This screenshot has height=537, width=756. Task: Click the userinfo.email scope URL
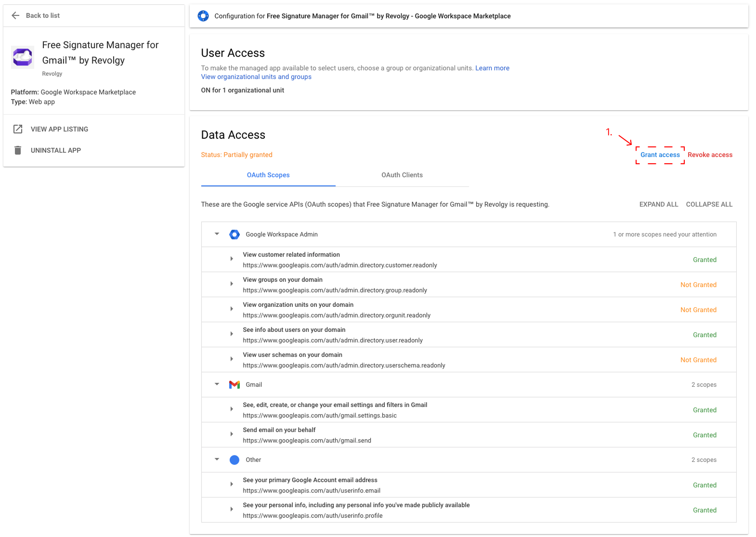pos(312,491)
